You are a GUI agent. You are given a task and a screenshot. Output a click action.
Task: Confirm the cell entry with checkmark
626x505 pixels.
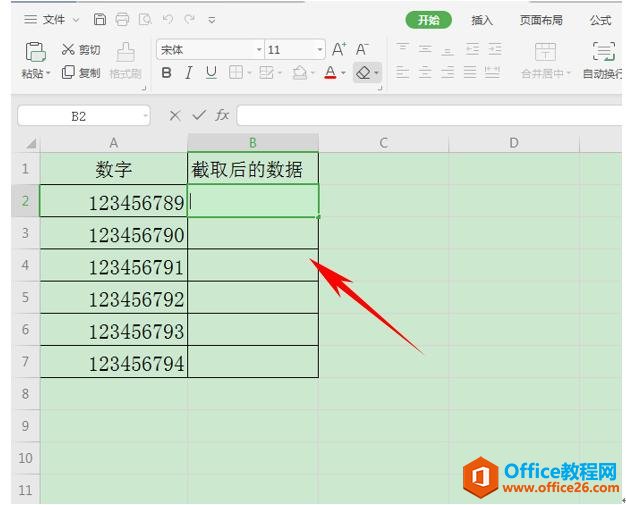point(199,116)
